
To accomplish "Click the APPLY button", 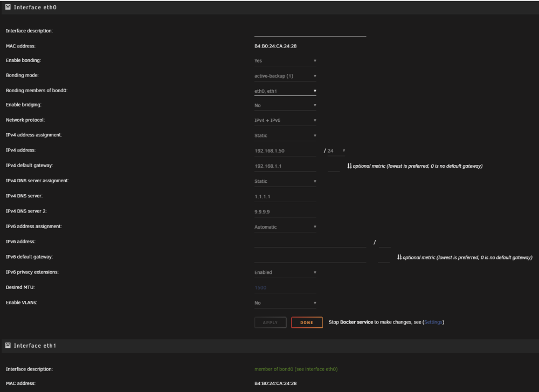I will point(270,322).
